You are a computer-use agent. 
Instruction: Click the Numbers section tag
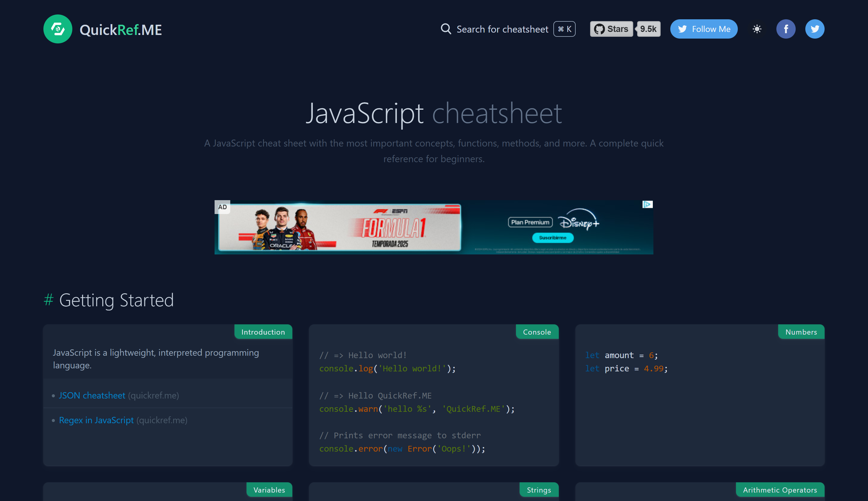[x=801, y=332]
